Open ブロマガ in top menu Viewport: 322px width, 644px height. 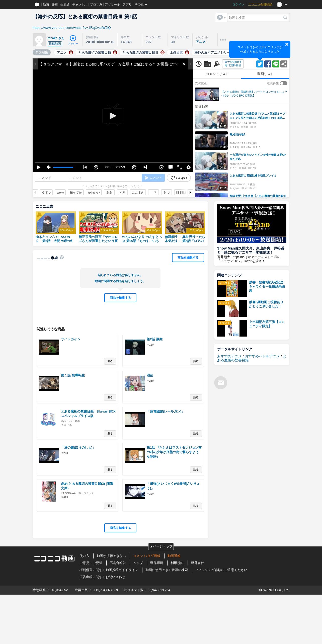coord(96,5)
